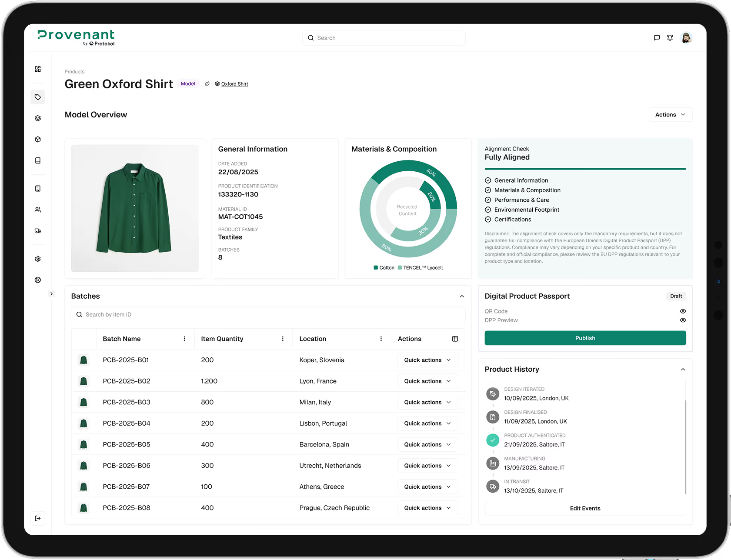Toggle QR Code visibility eye icon
Viewport: 731px width, 560px height.
tap(682, 311)
